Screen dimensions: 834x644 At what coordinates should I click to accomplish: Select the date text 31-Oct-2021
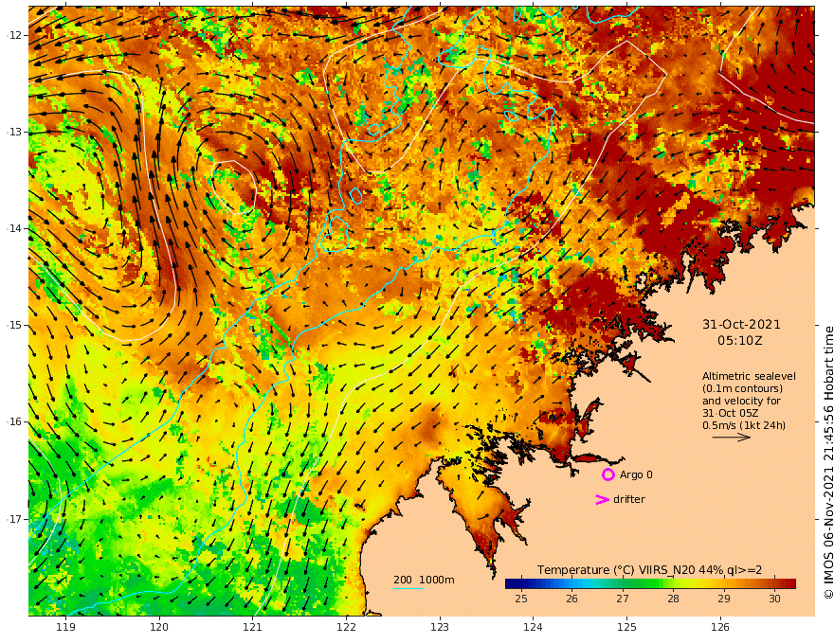tap(741, 324)
